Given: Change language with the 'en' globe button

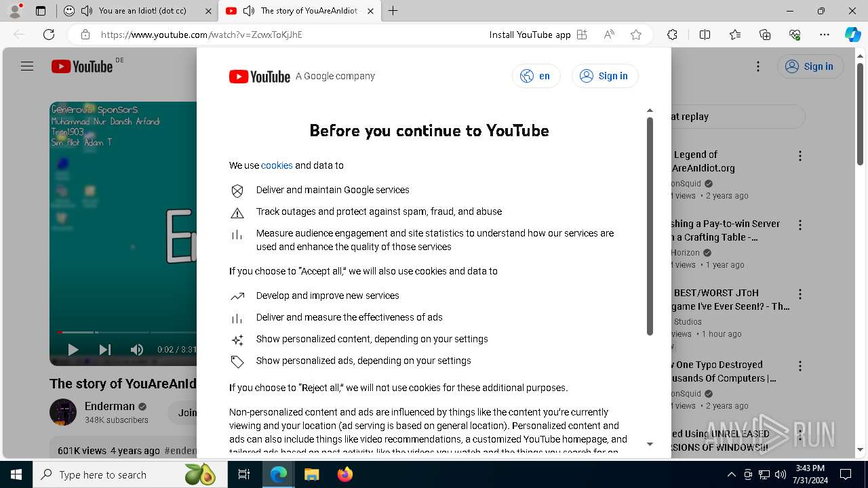Looking at the screenshot, I should pyautogui.click(x=536, y=76).
